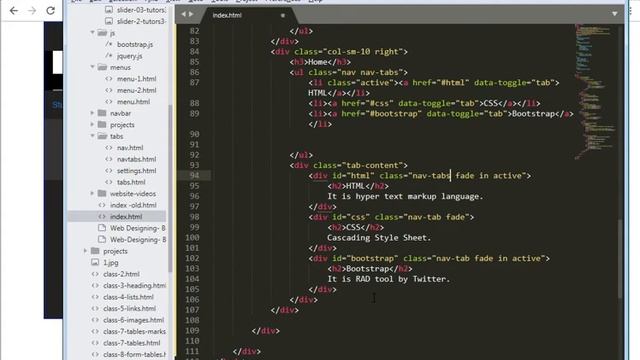
Task: Open bootstrap.js file
Action: pos(135,44)
